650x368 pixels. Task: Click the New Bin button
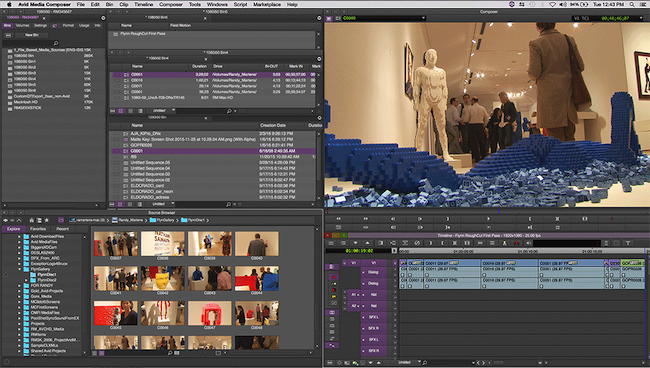pyautogui.click(x=32, y=35)
